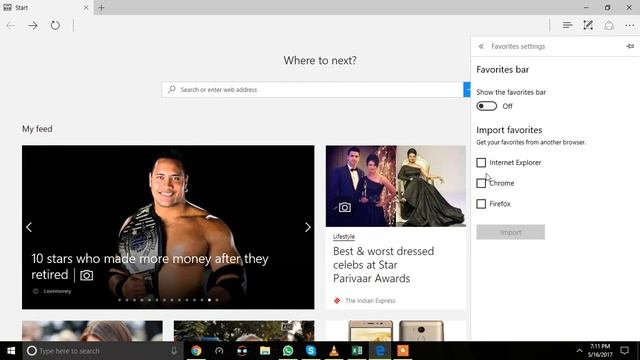Show hidden system tray icons
This screenshot has width=640, height=360.
(579, 351)
